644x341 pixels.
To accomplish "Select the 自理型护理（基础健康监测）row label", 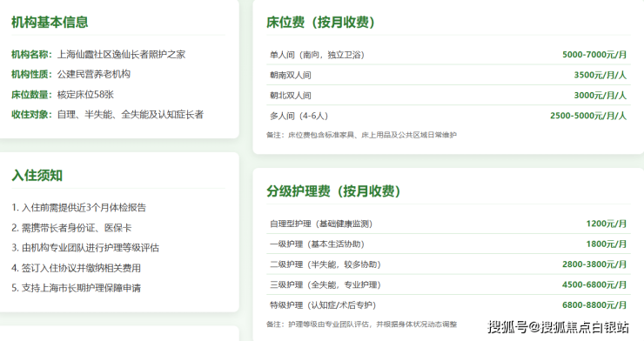I will coord(321,224).
